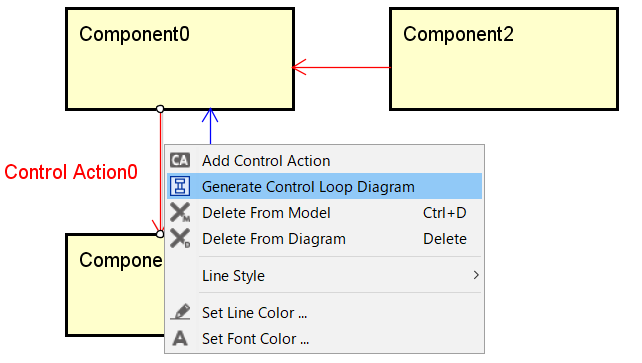The image size is (642, 363).
Task: Click the Generate Control Loop Diagram icon
Action: click(x=180, y=186)
